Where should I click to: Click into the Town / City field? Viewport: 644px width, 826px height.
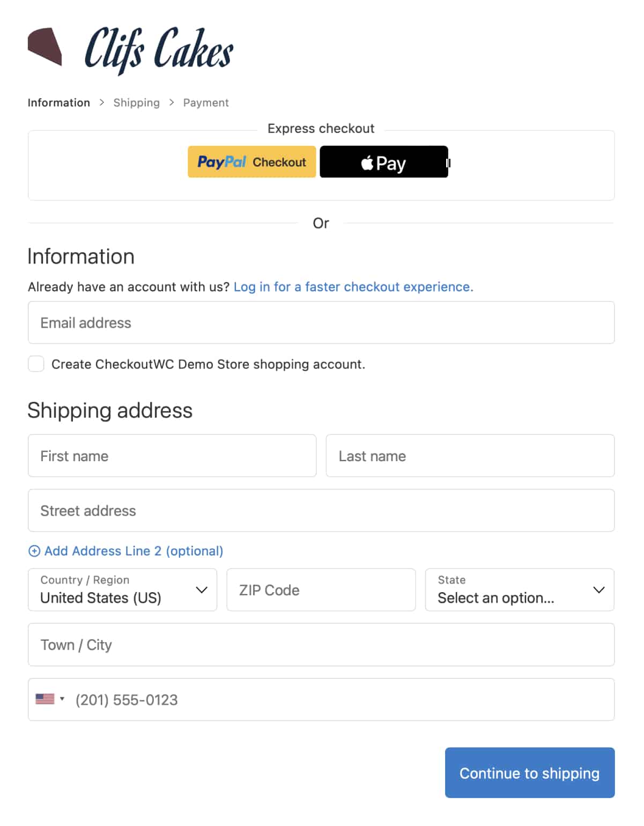click(x=321, y=645)
